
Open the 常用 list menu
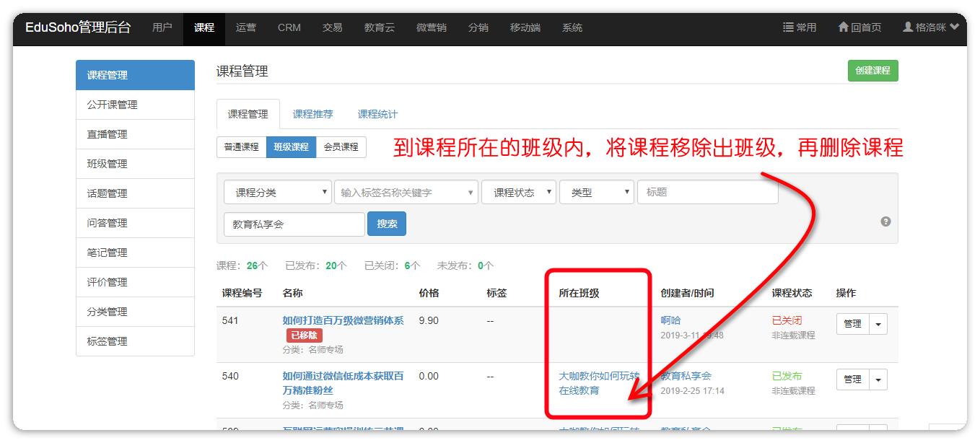coord(800,27)
